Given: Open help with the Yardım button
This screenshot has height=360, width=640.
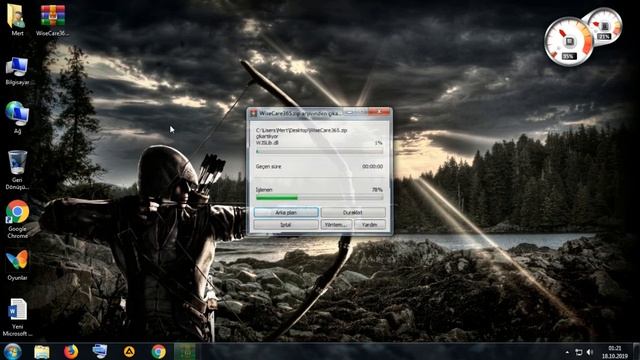Looking at the screenshot, I should tap(370, 224).
